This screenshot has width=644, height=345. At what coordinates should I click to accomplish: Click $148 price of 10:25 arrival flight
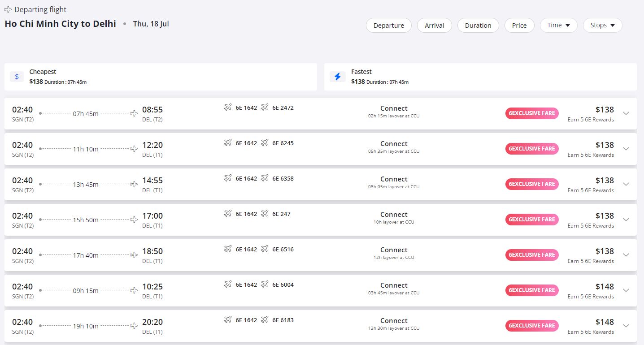point(605,286)
